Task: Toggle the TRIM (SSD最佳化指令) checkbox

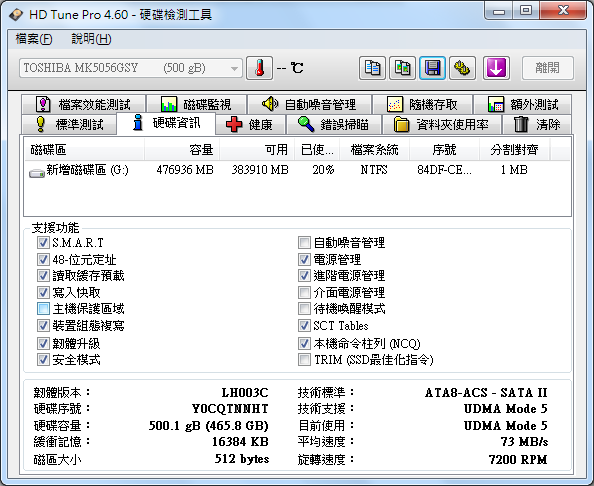Action: pyautogui.click(x=304, y=359)
